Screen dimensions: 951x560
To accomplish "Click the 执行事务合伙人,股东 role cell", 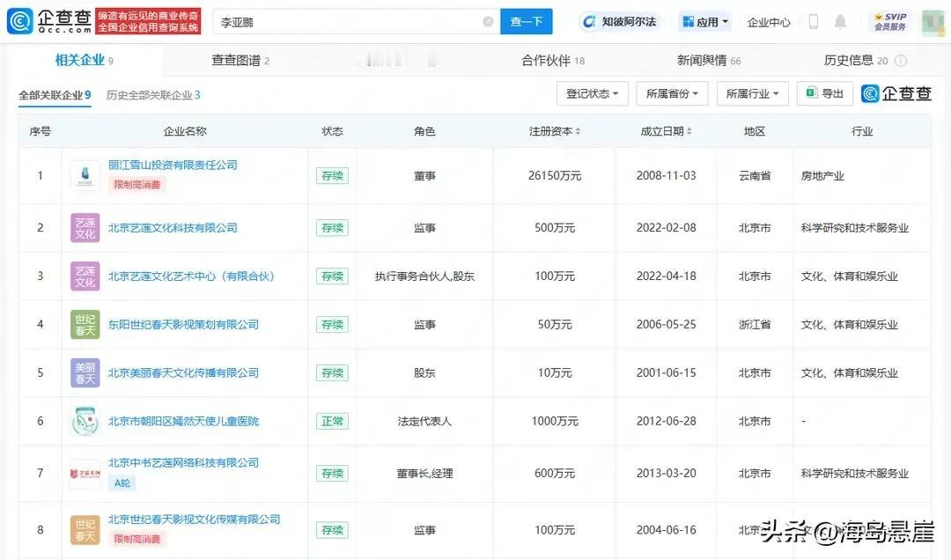I will [x=424, y=276].
